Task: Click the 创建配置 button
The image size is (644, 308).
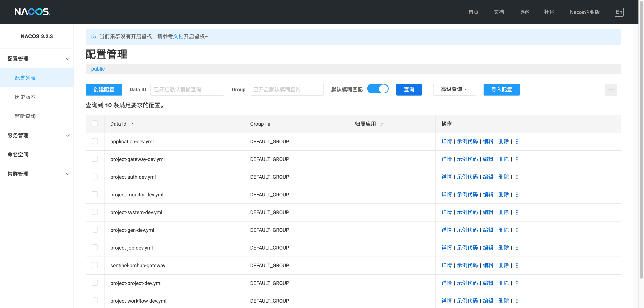Action: [x=104, y=89]
